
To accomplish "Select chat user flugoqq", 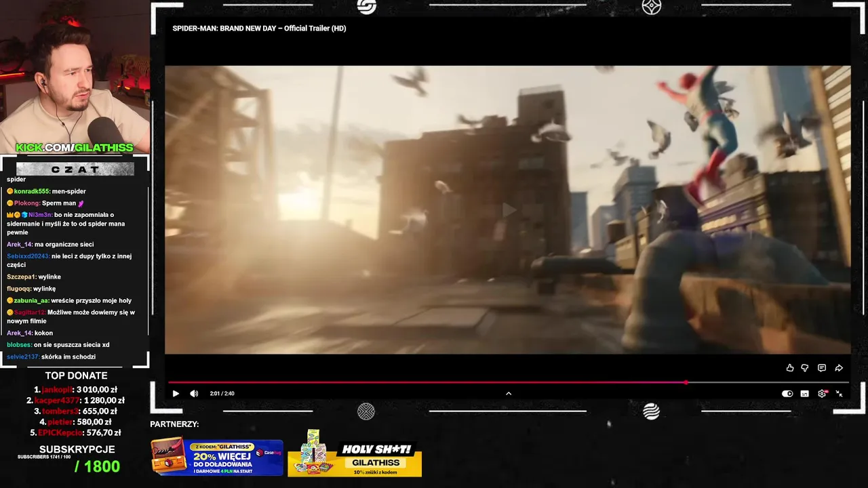I will (x=19, y=289).
